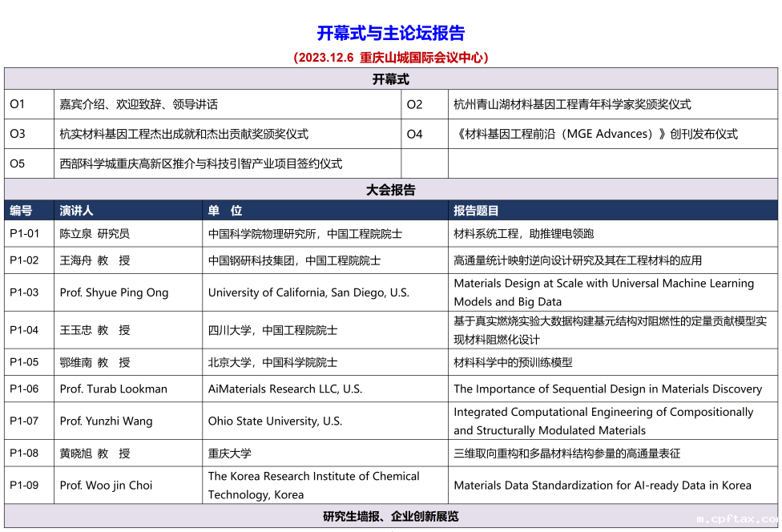Click the 编号 column header
This screenshot has height=532, width=782.
(x=22, y=211)
